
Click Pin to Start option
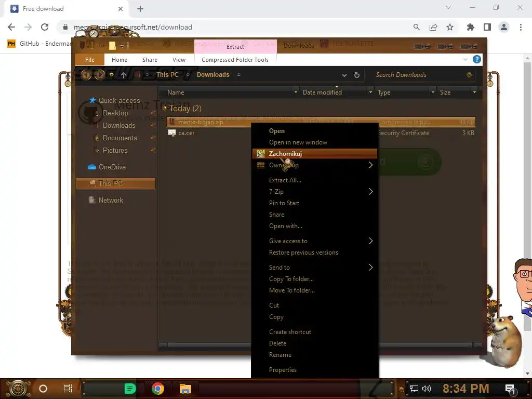[284, 203]
